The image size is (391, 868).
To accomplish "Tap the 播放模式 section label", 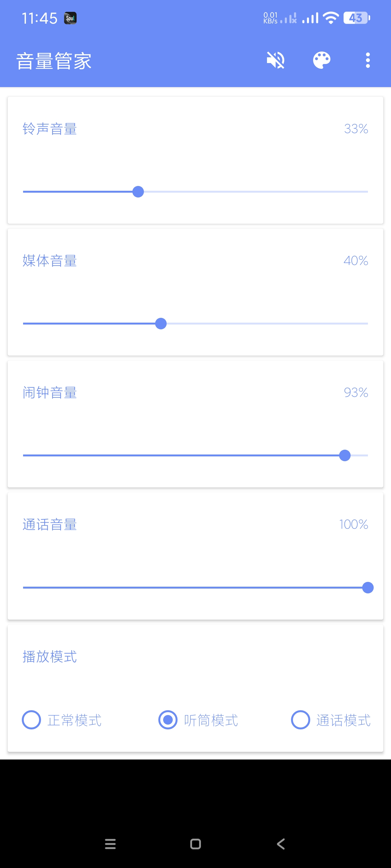I will click(50, 656).
